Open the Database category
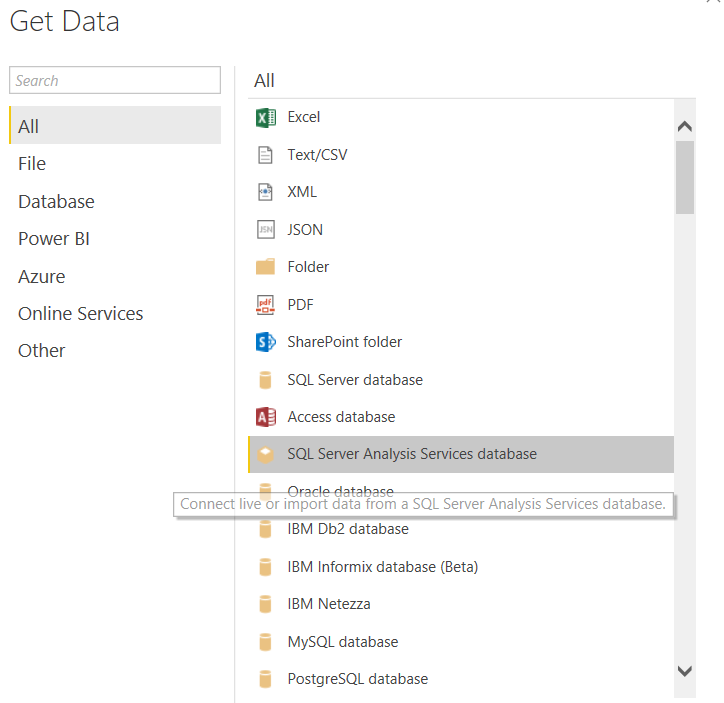Image resolution: width=724 pixels, height=703 pixels. (115, 202)
